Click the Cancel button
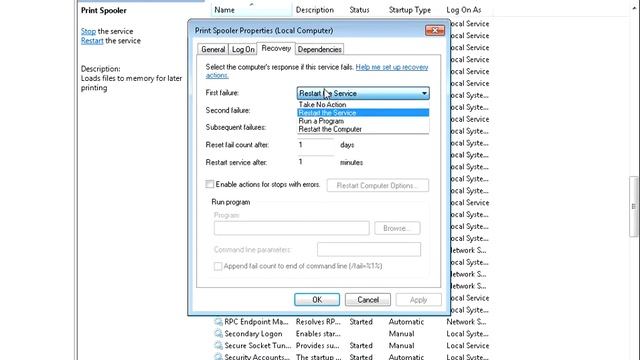The height and width of the screenshot is (360, 640). pos(368,300)
